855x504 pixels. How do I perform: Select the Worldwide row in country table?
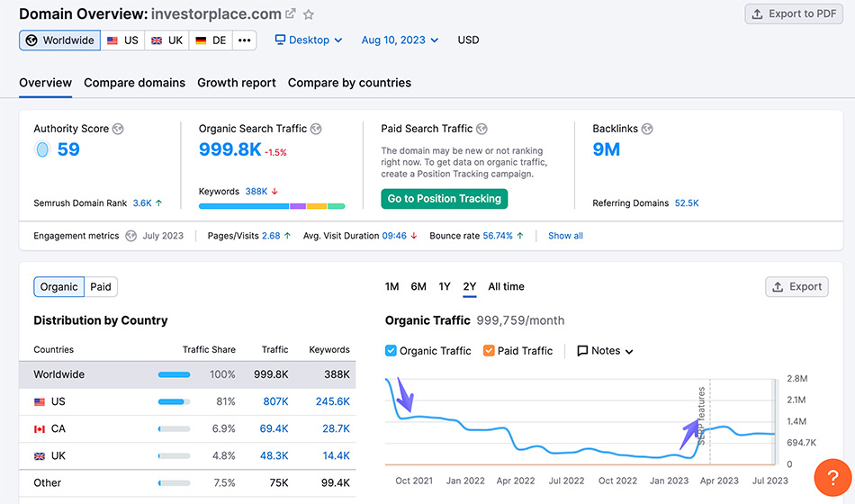[187, 374]
